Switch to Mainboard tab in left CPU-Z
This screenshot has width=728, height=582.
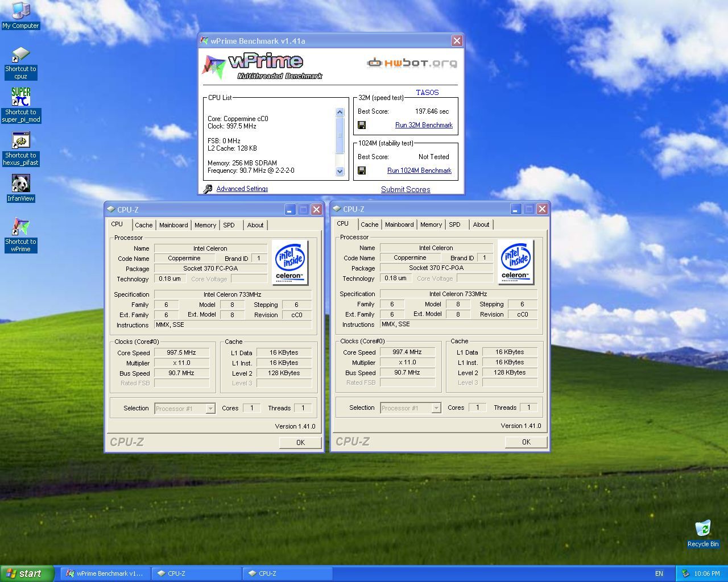point(173,225)
